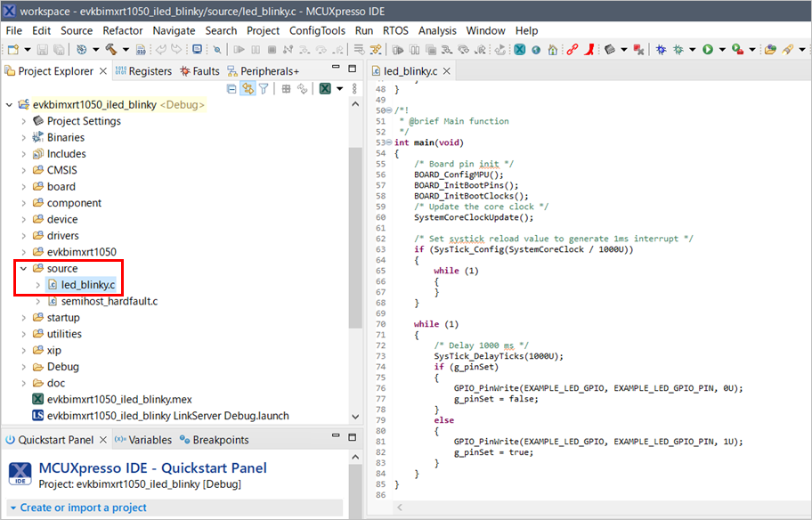This screenshot has width=812, height=520.
Task: Switch to the Breakpoints tab
Action: click(x=214, y=440)
